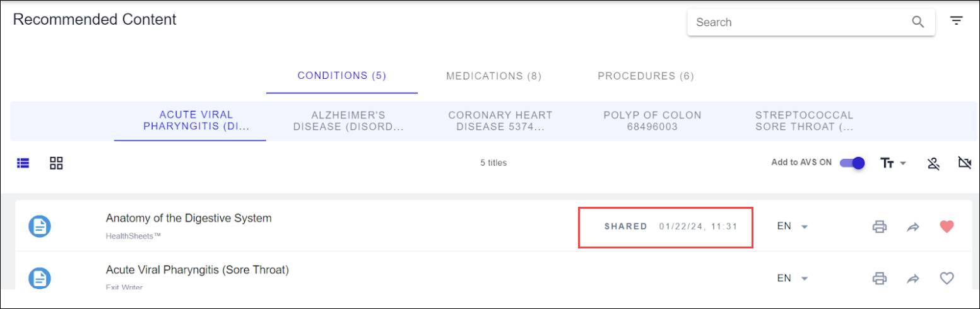Unfavorite Anatomy of the Digestive System heart
The image size is (980, 309).
coord(946,226)
